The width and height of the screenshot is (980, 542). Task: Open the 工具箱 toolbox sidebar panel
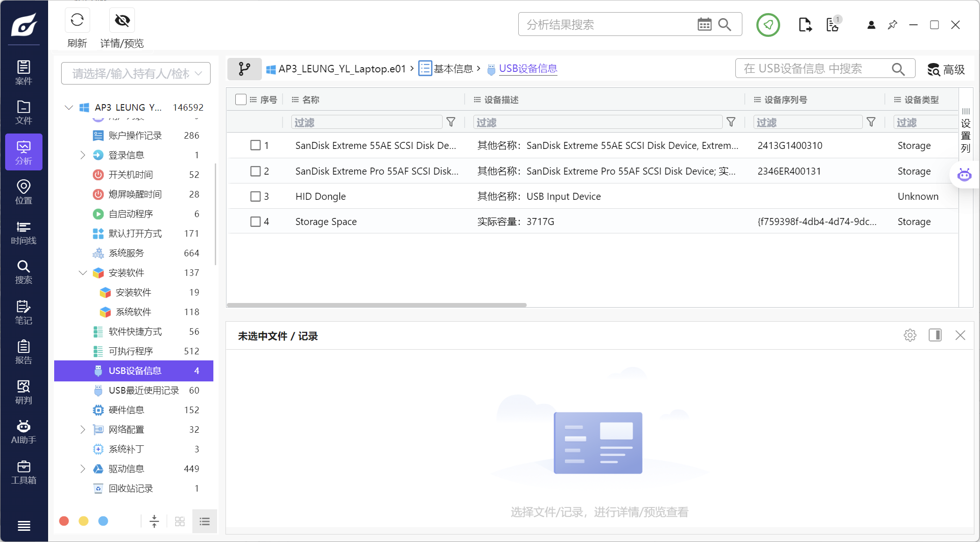click(23, 472)
